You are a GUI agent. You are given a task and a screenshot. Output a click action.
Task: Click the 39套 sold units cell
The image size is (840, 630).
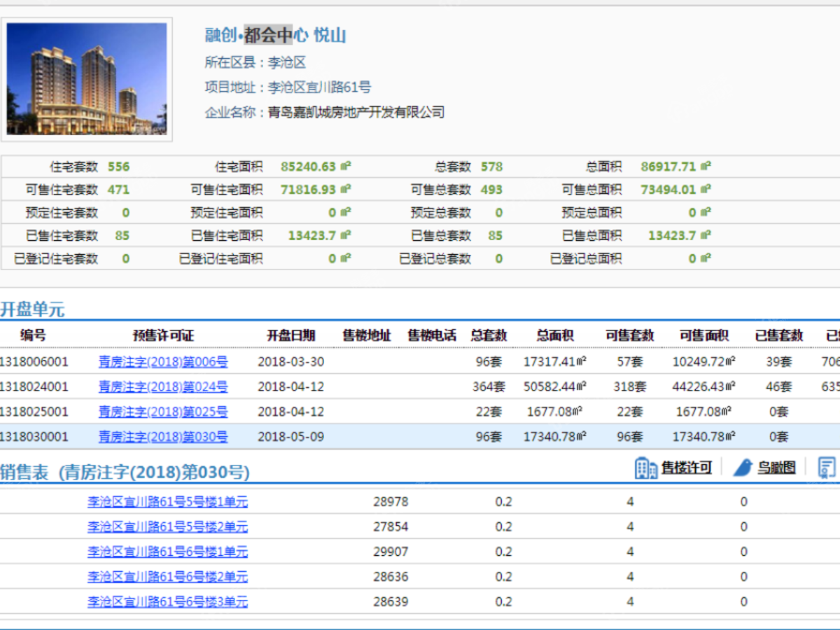779,362
